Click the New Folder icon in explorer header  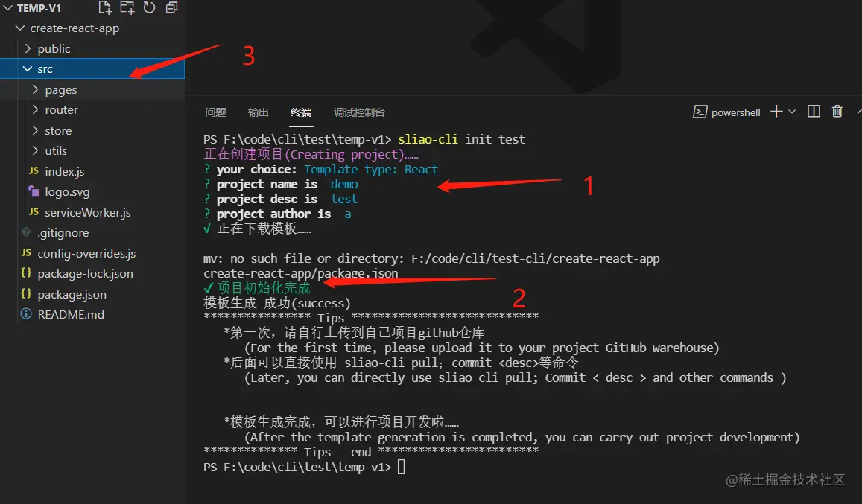click(127, 7)
